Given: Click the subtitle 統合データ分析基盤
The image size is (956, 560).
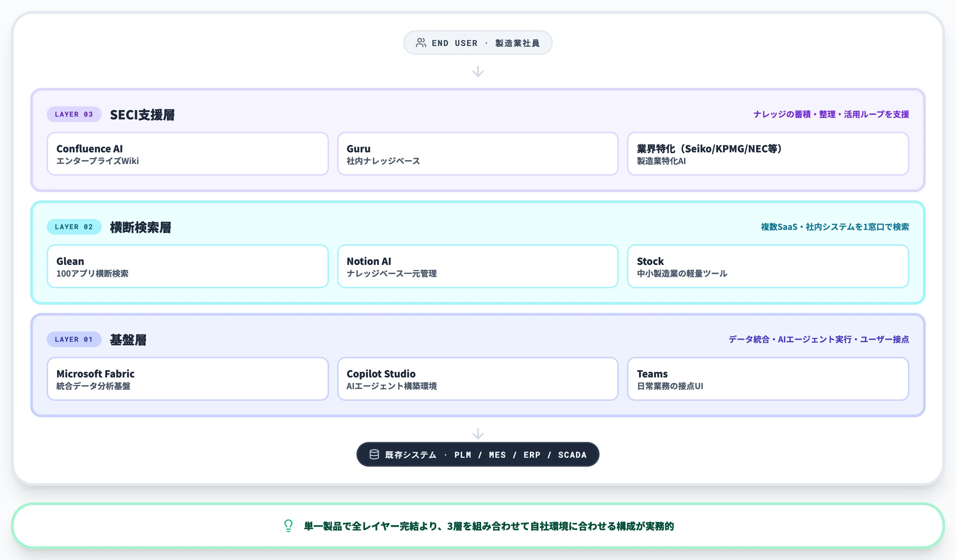Looking at the screenshot, I should (x=93, y=386).
